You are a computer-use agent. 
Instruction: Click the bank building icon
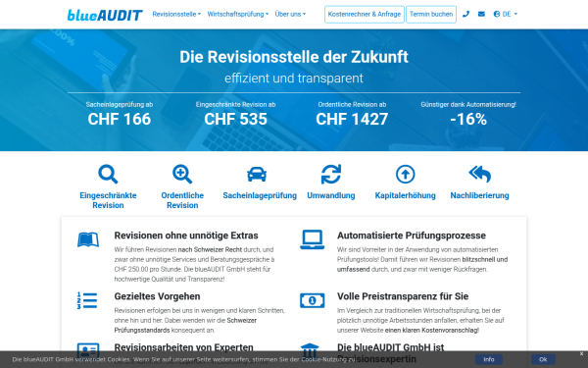310,350
